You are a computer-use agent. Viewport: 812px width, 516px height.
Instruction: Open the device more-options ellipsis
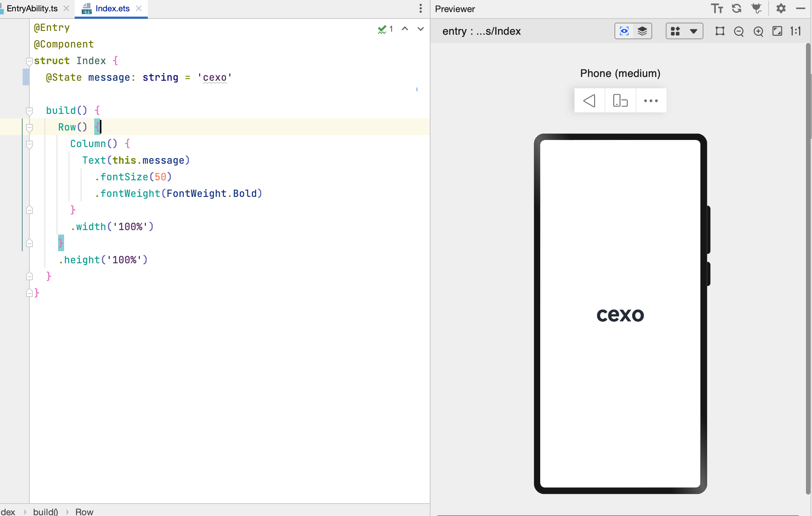click(651, 101)
